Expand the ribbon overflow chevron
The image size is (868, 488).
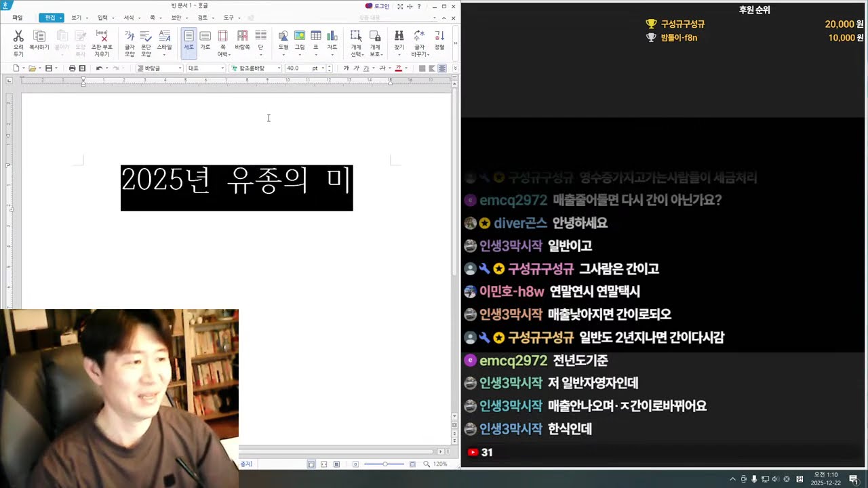click(x=455, y=43)
